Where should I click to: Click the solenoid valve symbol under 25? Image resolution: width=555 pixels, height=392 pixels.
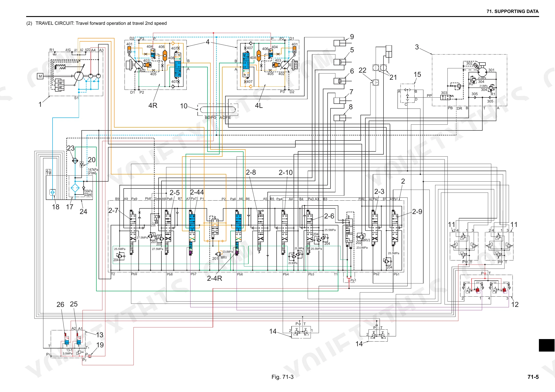point(78,339)
